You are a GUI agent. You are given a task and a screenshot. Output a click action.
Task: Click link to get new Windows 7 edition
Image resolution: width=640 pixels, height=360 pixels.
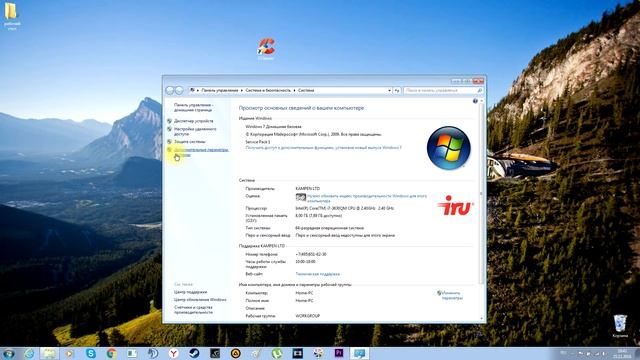pyautogui.click(x=323, y=148)
